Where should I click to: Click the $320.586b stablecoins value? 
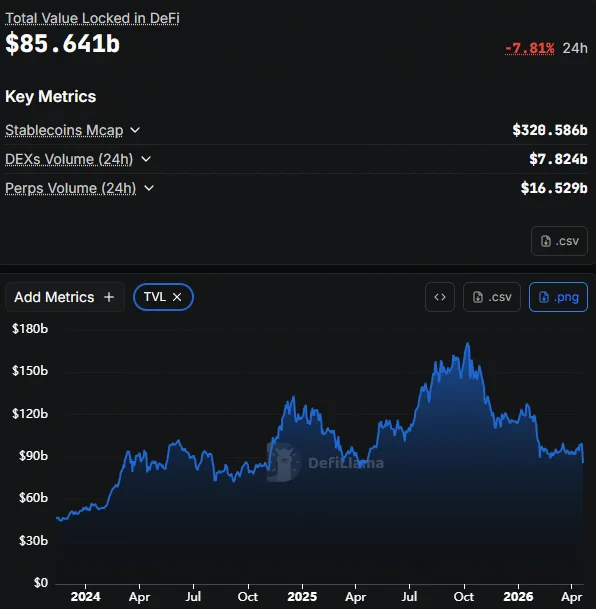click(x=550, y=130)
